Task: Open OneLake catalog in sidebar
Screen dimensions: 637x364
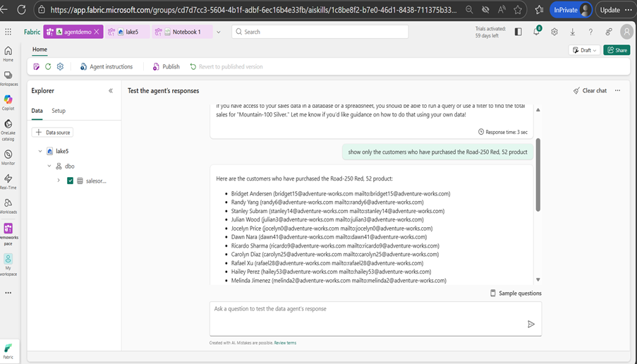Action: [8, 130]
